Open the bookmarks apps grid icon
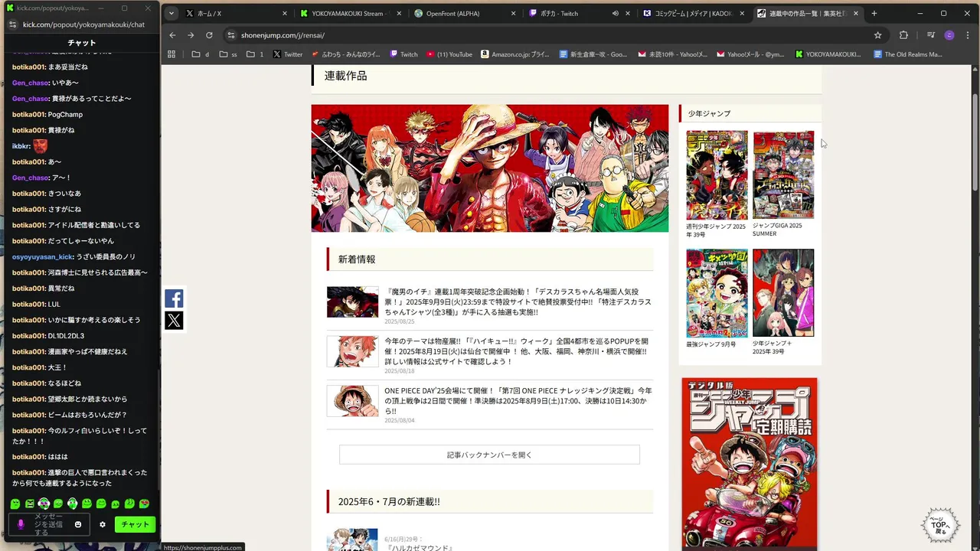 pyautogui.click(x=171, y=54)
